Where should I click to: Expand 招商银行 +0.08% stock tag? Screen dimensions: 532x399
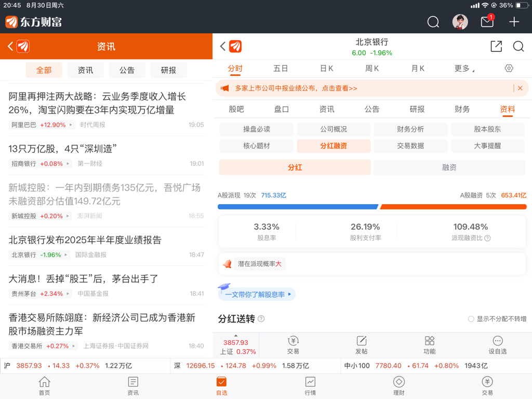pos(40,164)
